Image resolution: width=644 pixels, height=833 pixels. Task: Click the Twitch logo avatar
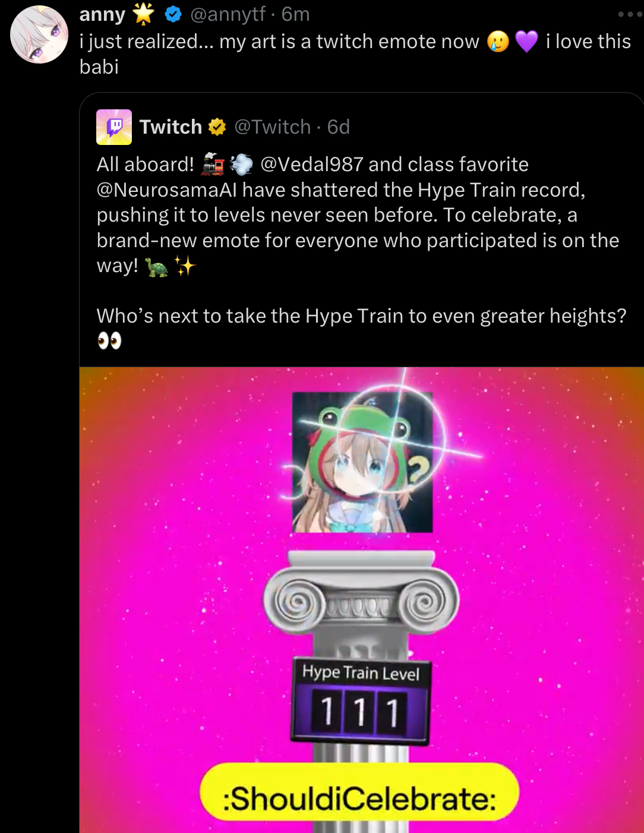coord(114,127)
